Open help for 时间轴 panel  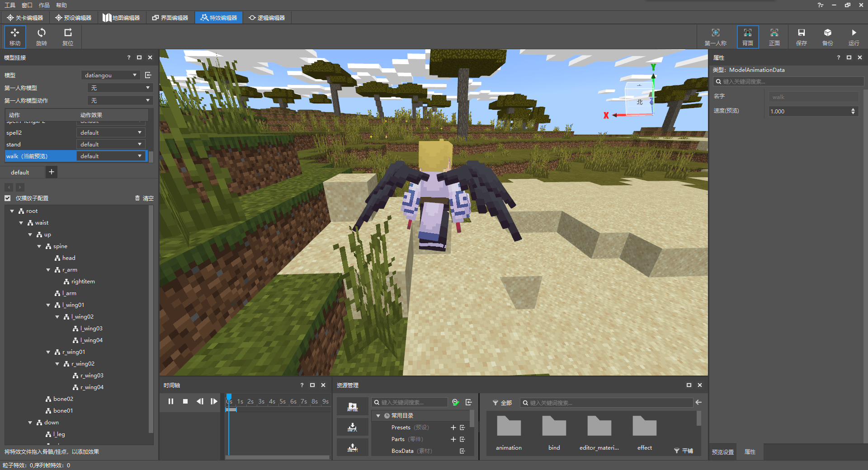click(302, 385)
